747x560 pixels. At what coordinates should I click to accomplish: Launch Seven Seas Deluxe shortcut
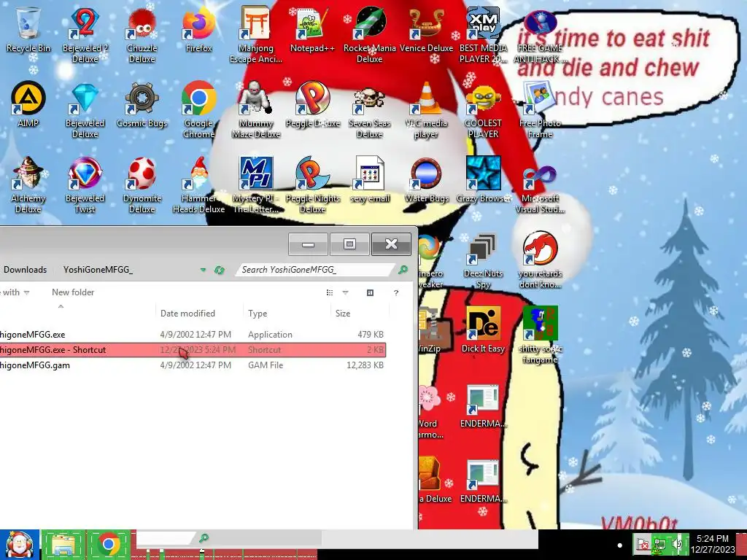(370, 109)
